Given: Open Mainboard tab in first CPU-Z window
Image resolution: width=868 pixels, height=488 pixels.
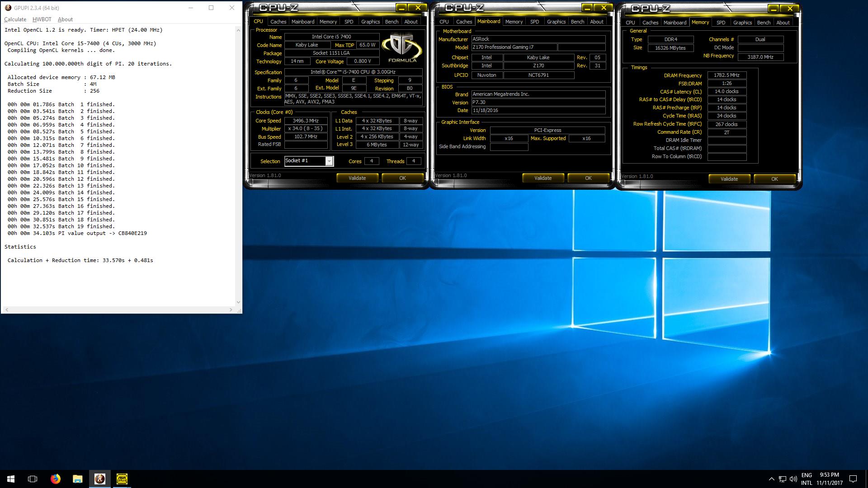Looking at the screenshot, I should (x=303, y=22).
